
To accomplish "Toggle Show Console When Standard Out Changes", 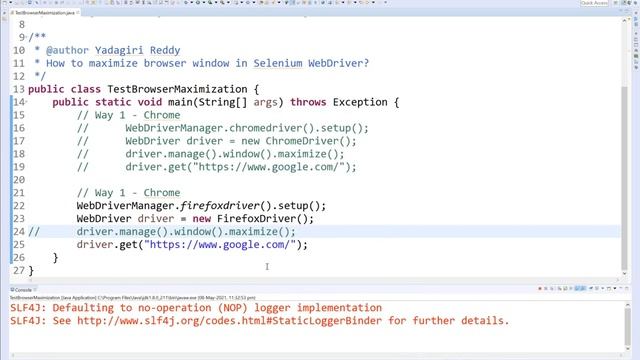I will pyautogui.click(x=577, y=289).
